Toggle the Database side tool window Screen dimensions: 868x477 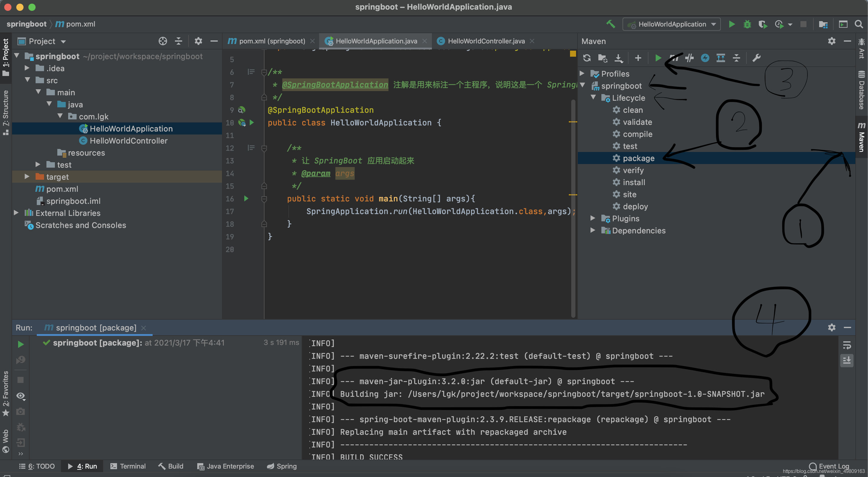click(861, 90)
